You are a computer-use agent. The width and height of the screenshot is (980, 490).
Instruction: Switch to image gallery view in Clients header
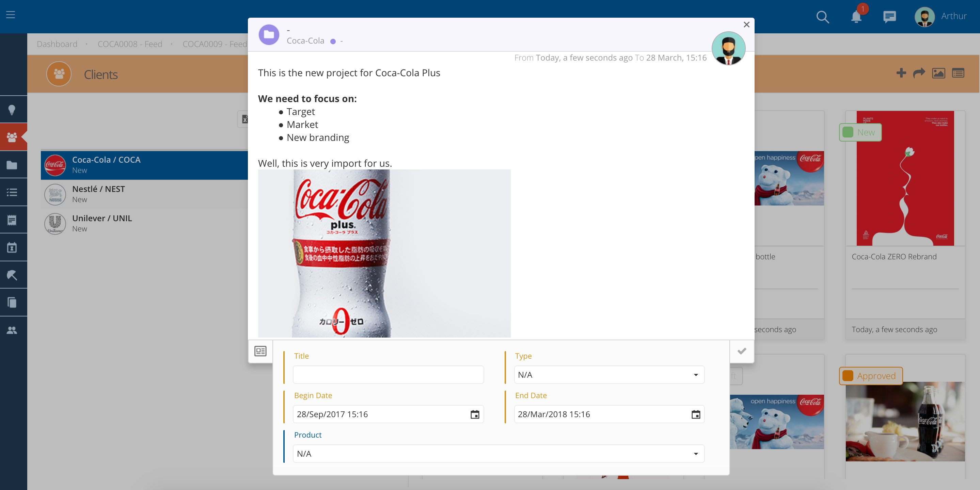(x=938, y=73)
